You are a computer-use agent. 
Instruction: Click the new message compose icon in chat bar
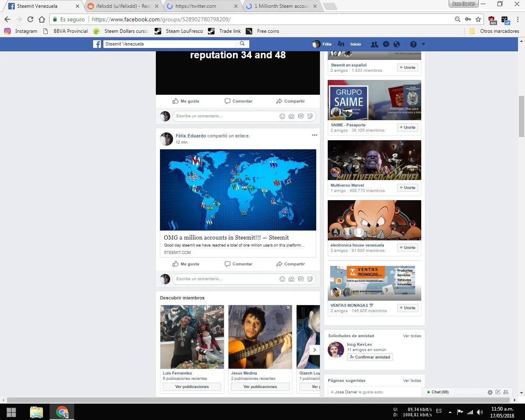coord(498,392)
